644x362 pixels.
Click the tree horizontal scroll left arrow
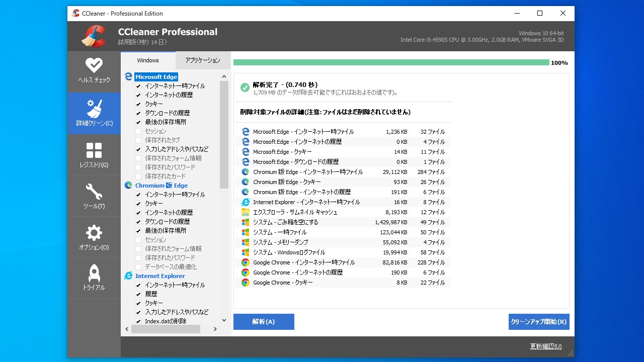point(126,329)
